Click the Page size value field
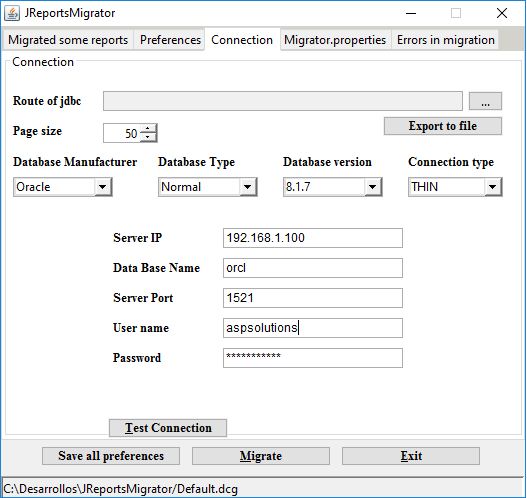Viewport: 527px width, 498px height. [x=122, y=133]
